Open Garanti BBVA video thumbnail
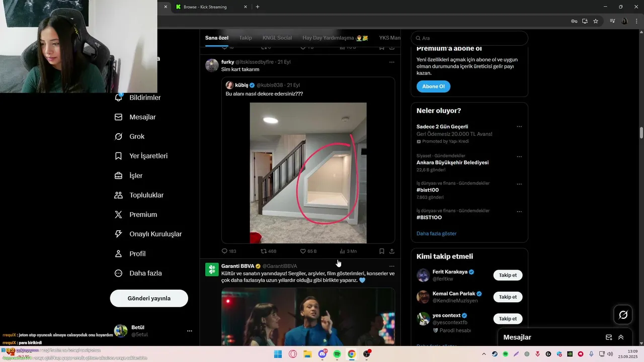The height and width of the screenshot is (362, 644). (308, 317)
